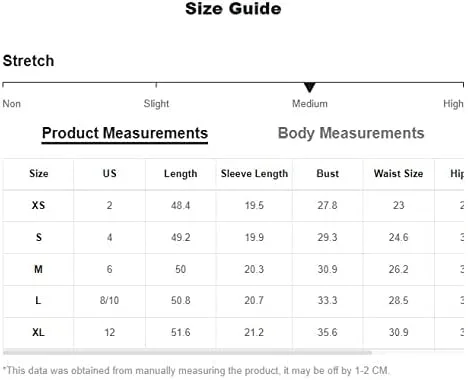Click the horizontal table scrollbar
The image size is (468, 380).
coord(187,352)
